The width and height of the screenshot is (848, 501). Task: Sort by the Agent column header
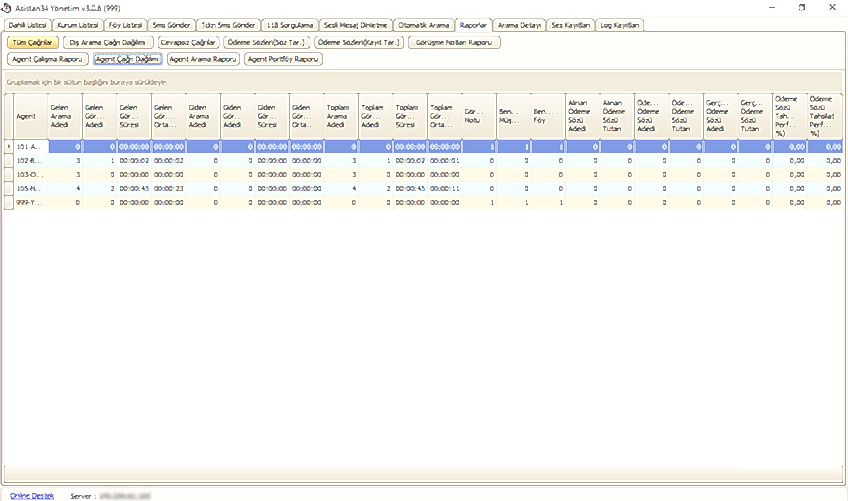click(x=30, y=115)
